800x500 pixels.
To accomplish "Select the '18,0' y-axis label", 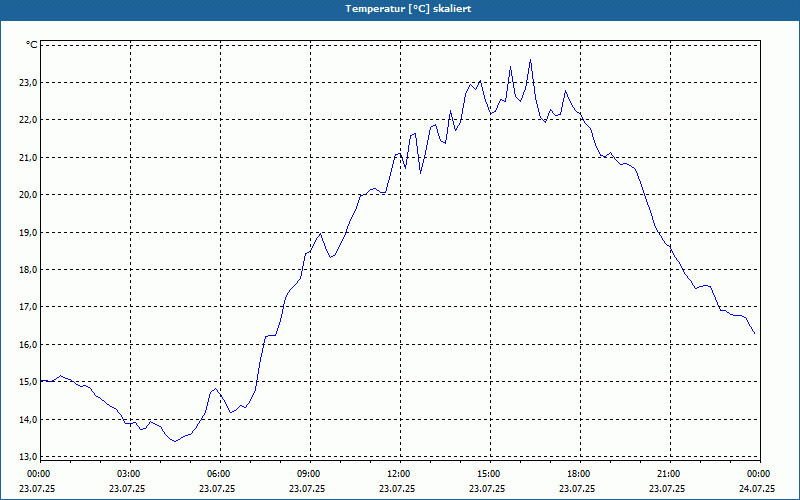I will 29,270.
